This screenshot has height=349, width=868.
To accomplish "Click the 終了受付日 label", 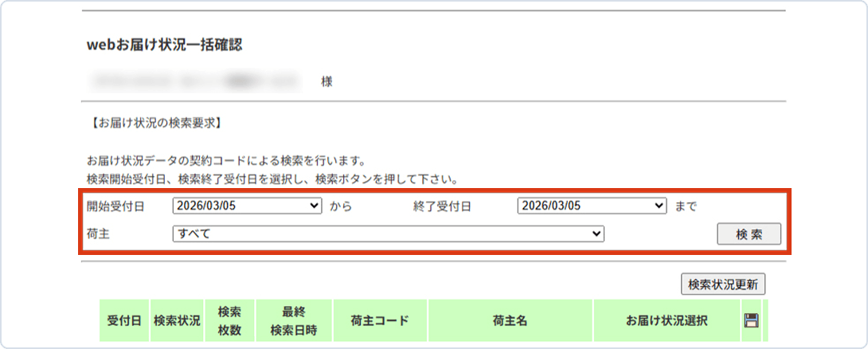I will pos(442,206).
